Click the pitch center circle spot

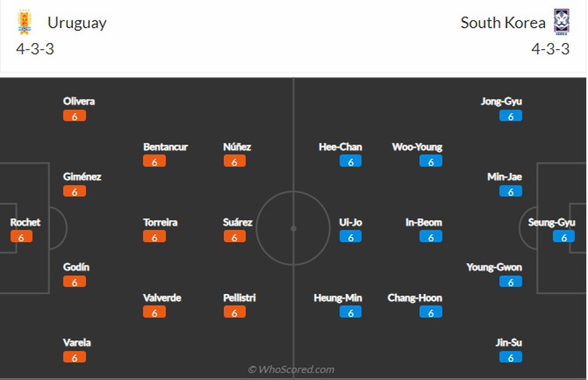pos(293,228)
